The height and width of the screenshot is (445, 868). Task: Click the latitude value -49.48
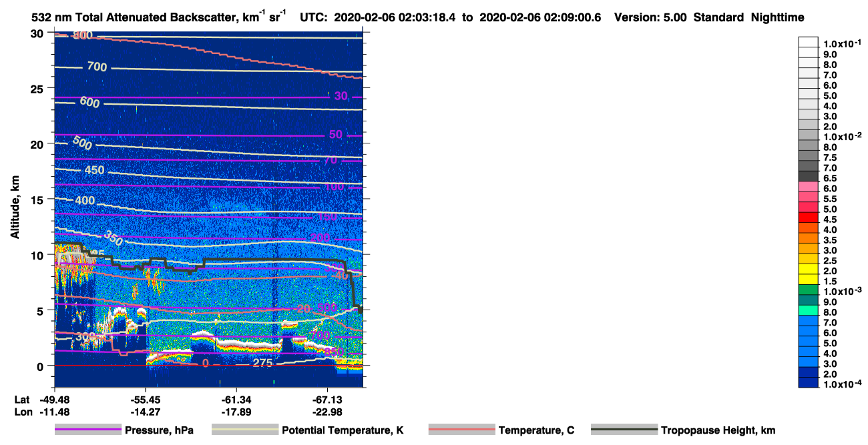point(54,399)
